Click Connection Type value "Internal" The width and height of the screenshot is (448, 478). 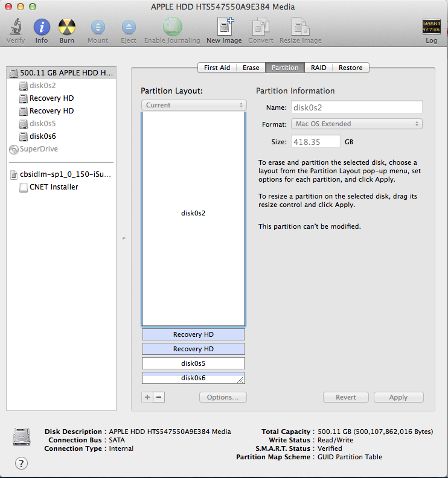[x=121, y=448]
